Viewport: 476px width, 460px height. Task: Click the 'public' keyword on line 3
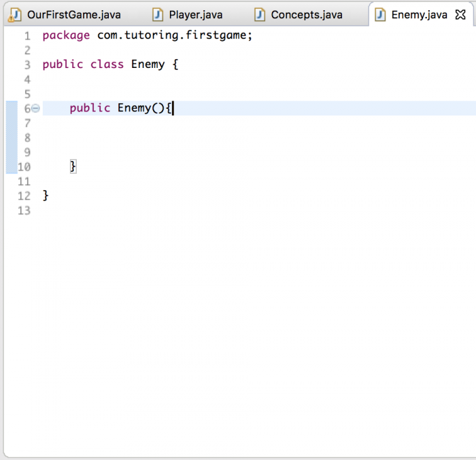63,65
